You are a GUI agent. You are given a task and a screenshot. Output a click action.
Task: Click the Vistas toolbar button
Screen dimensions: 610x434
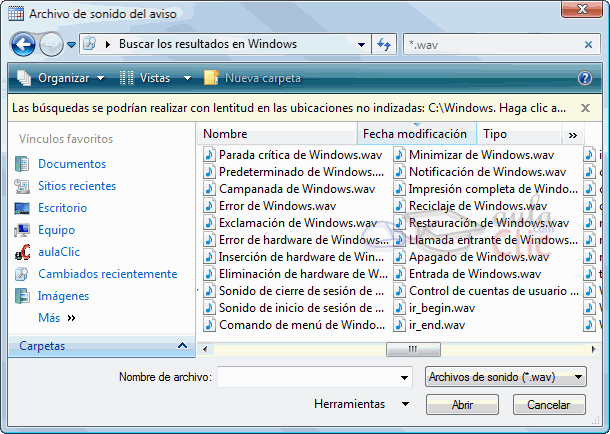coord(145,78)
